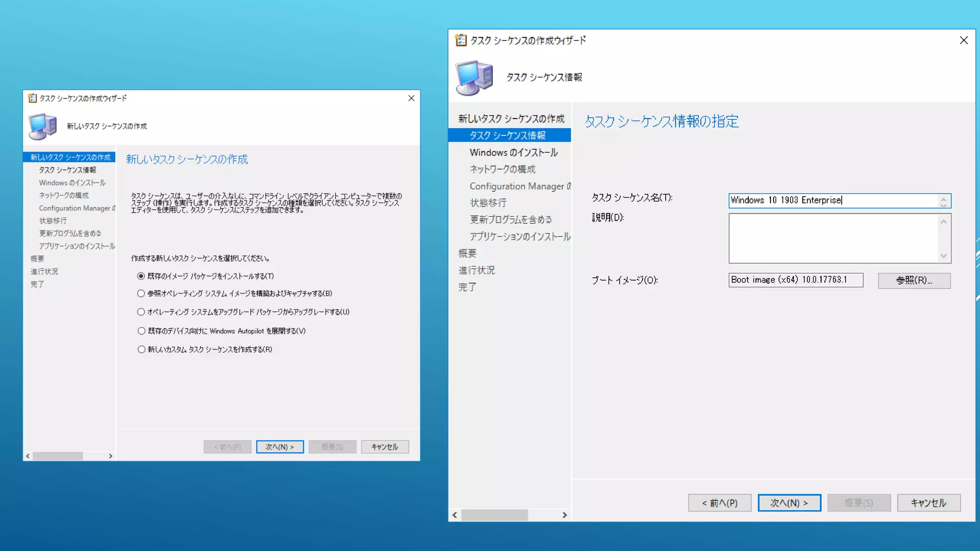Click 次へ(N) button in the right wizard
980x551 pixels.
point(789,503)
